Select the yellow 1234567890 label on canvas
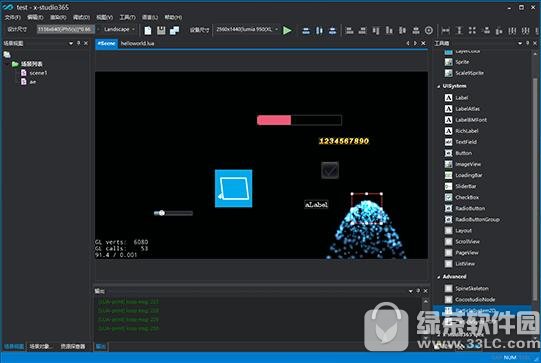541x363 pixels. pyautogui.click(x=344, y=141)
